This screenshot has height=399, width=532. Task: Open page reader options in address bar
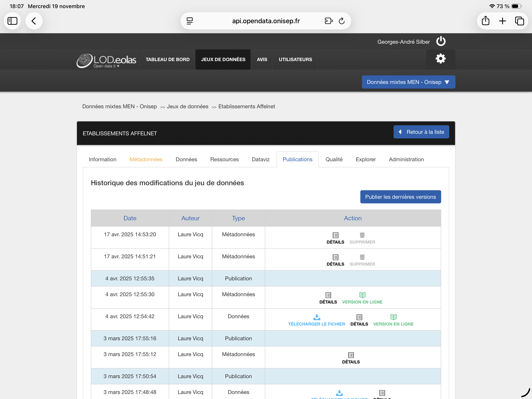point(189,21)
